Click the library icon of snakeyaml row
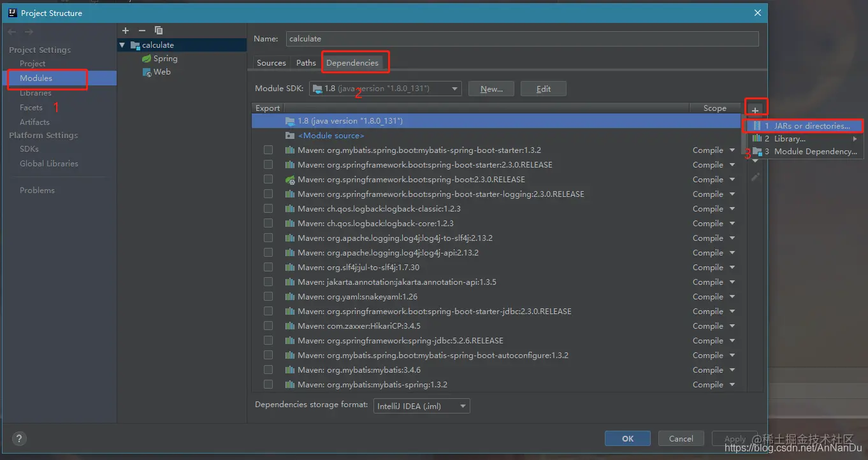868x460 pixels. coord(290,297)
